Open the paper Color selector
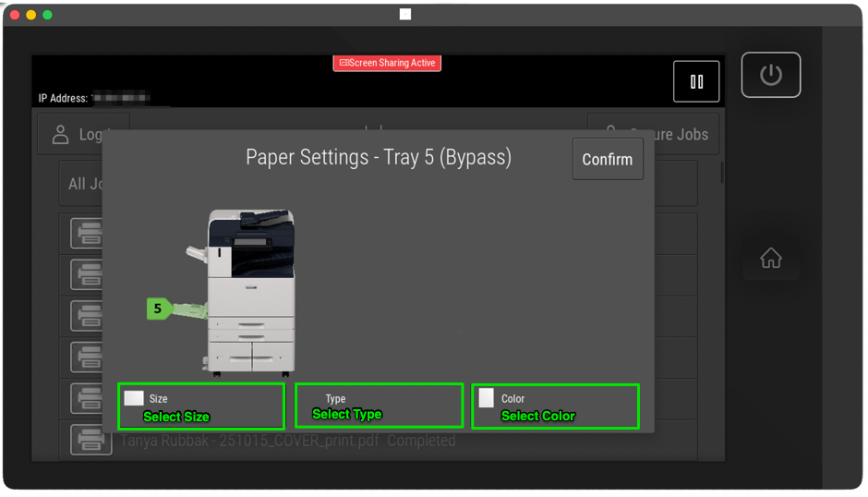868x497 pixels. [555, 406]
